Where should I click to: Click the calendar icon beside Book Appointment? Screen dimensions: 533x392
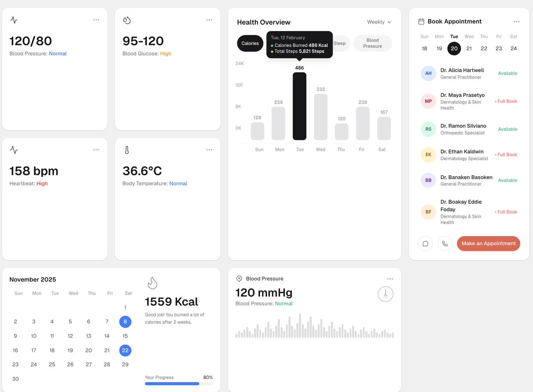pos(422,21)
